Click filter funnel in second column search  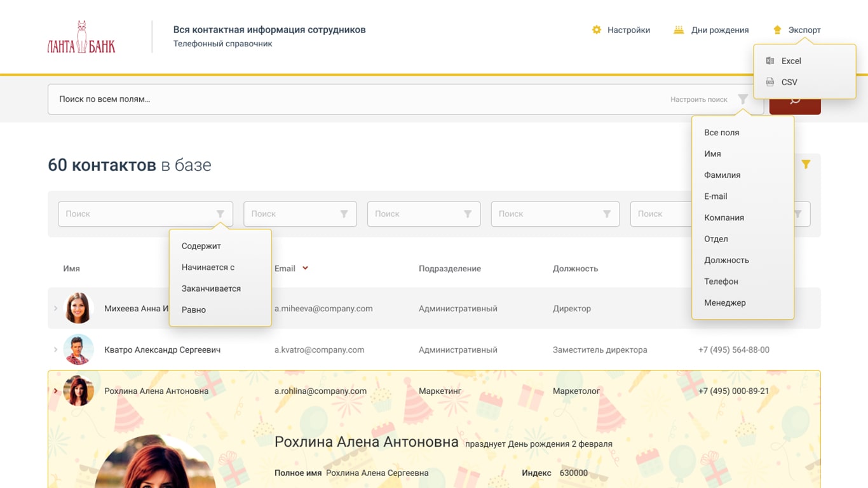(x=344, y=214)
